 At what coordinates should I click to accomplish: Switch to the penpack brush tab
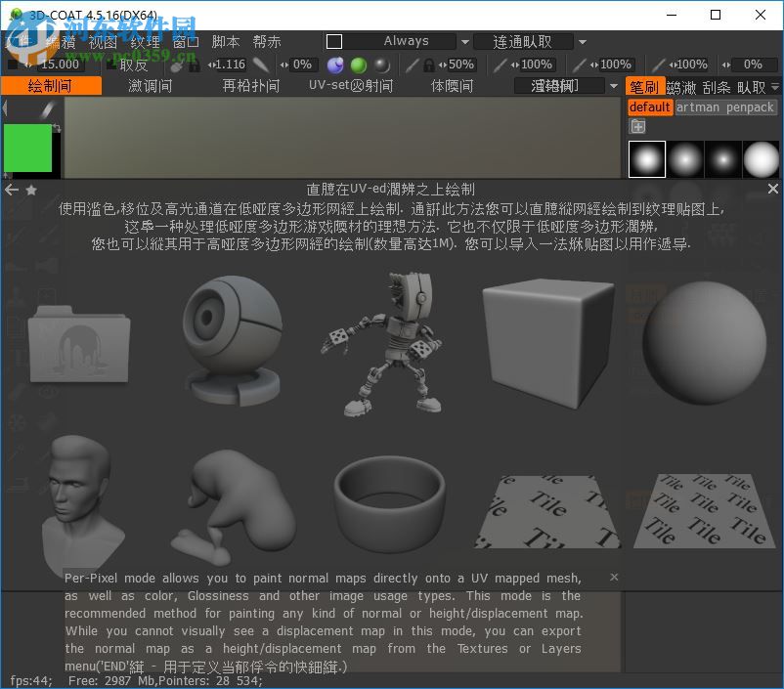[x=750, y=107]
